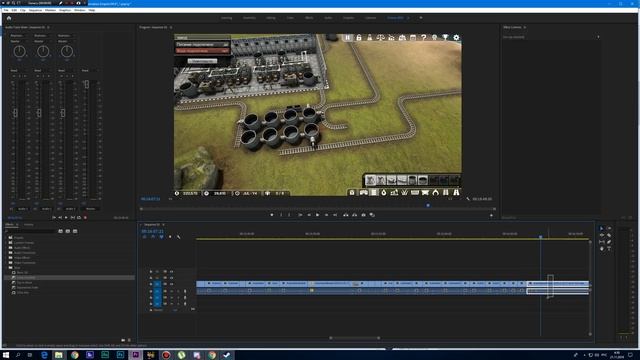Image resolution: width=640 pixels, height=360 pixels.
Task: Click the Audio 1 volume fader in mixer
Action: (16, 113)
